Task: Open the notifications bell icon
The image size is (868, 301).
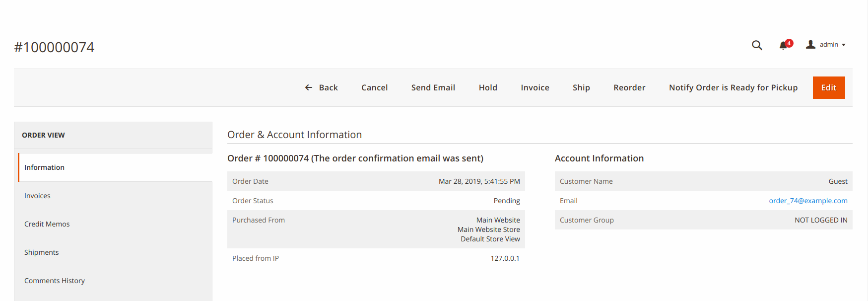Action: [x=783, y=46]
